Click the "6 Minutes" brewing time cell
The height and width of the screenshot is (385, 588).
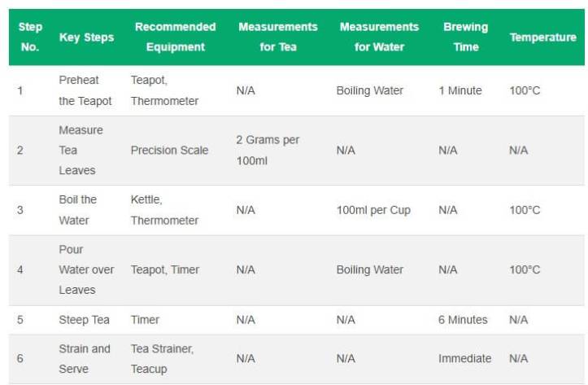[464, 320]
